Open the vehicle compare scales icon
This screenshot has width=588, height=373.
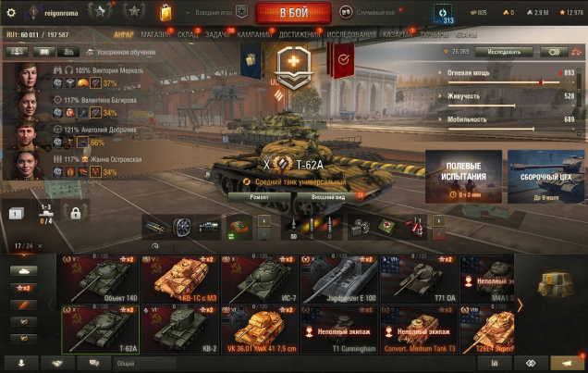click(576, 52)
